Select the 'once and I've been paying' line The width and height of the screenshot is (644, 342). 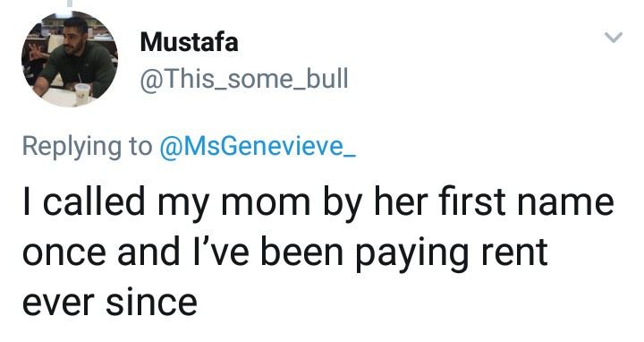[245, 252]
